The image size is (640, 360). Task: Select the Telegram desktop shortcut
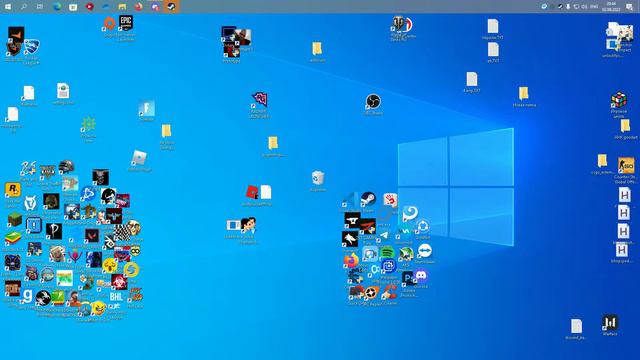(384, 236)
